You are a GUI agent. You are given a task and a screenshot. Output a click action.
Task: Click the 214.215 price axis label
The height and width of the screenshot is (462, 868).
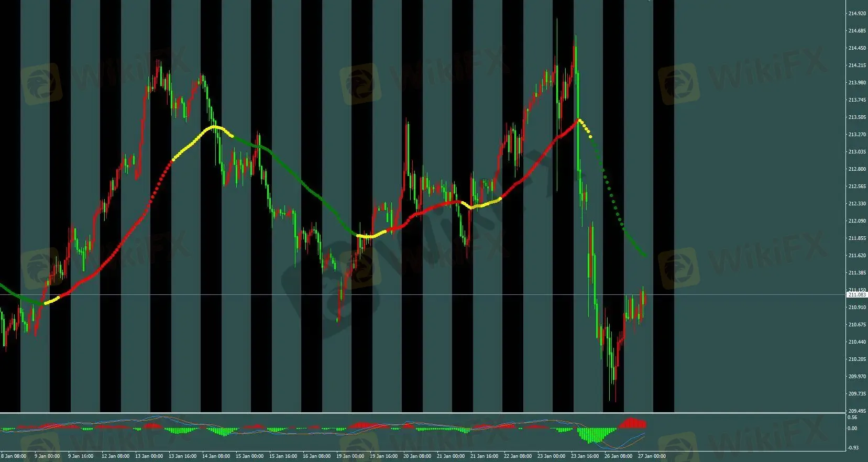click(x=857, y=65)
